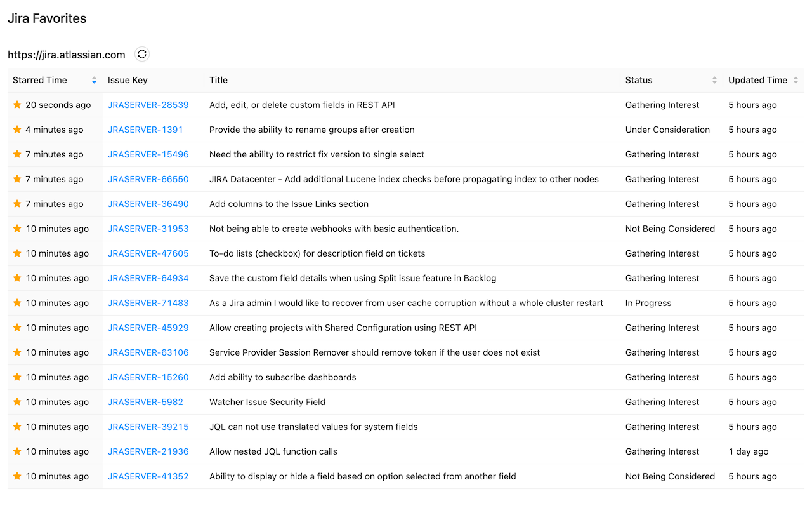Open issue link JRASERVER-28539
Viewport: 812px width, 508px height.
(148, 105)
